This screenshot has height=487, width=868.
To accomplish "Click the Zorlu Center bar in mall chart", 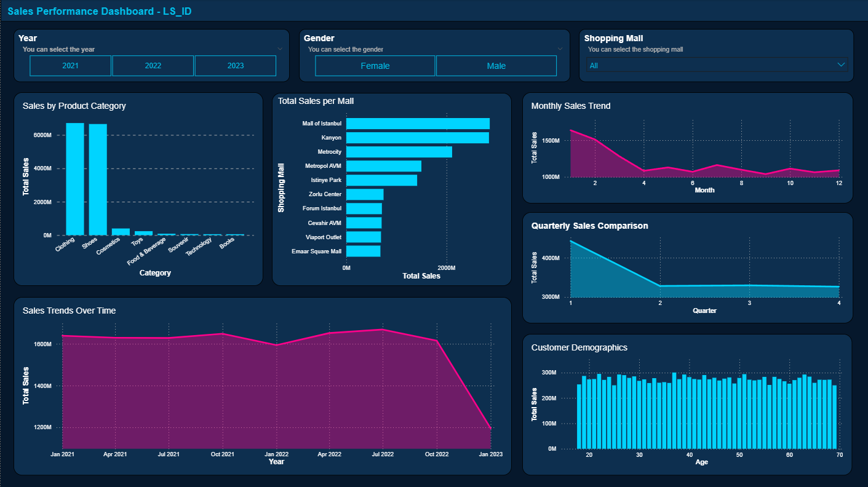I will [364, 194].
